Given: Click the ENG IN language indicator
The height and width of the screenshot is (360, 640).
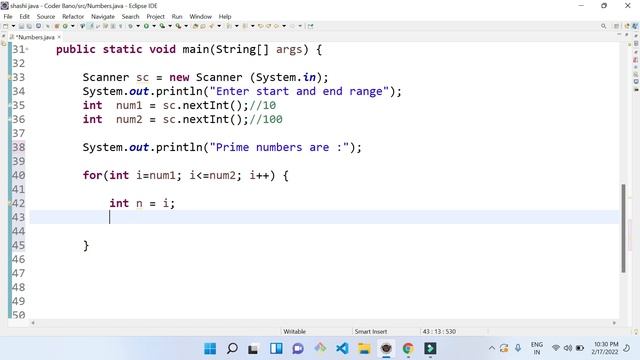Looking at the screenshot, I should [x=537, y=348].
